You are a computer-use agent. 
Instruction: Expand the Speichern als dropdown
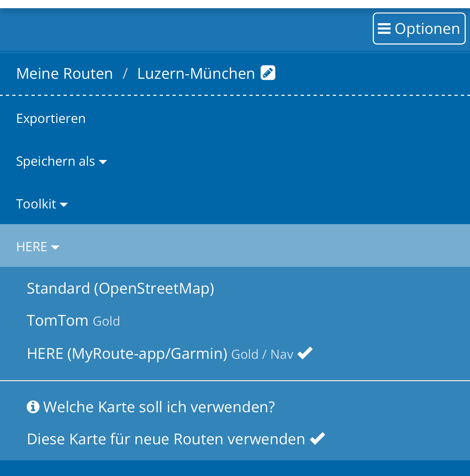(62, 161)
